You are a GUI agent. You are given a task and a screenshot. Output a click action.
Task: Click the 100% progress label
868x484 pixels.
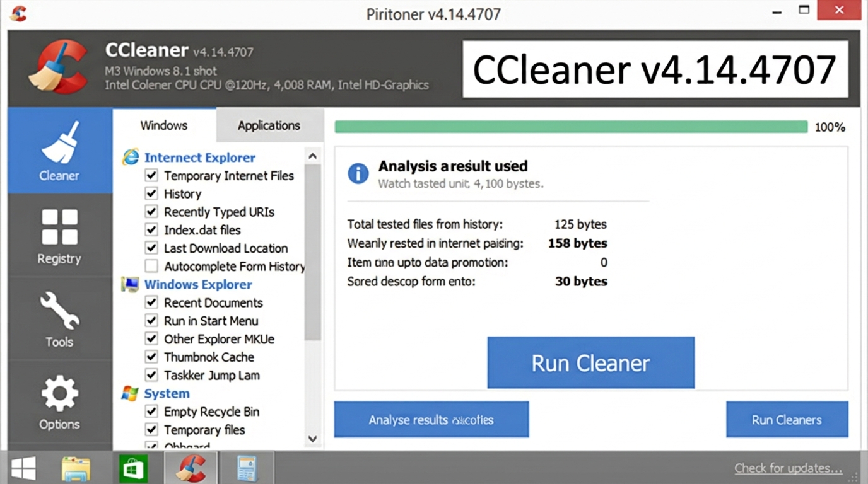click(x=830, y=127)
